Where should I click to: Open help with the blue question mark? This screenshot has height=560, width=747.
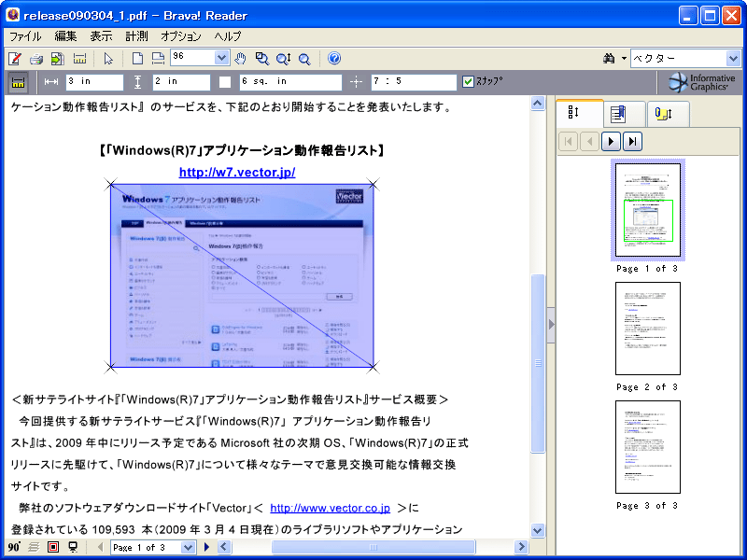[x=334, y=58]
